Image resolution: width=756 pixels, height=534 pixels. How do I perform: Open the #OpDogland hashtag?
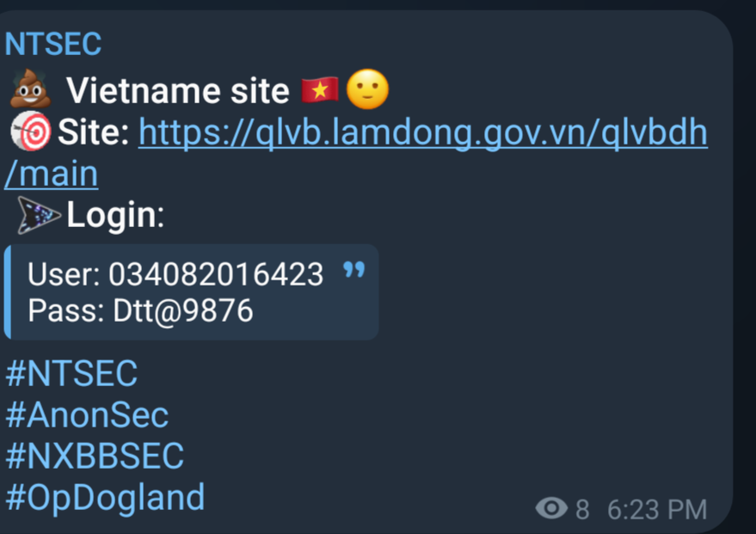click(105, 497)
